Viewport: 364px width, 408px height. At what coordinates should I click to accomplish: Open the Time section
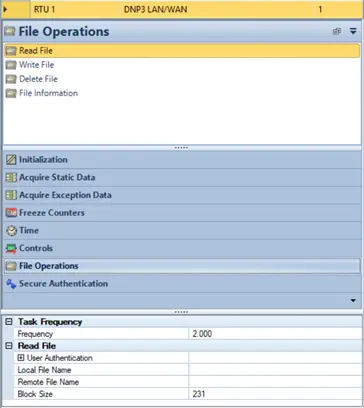(x=182, y=230)
